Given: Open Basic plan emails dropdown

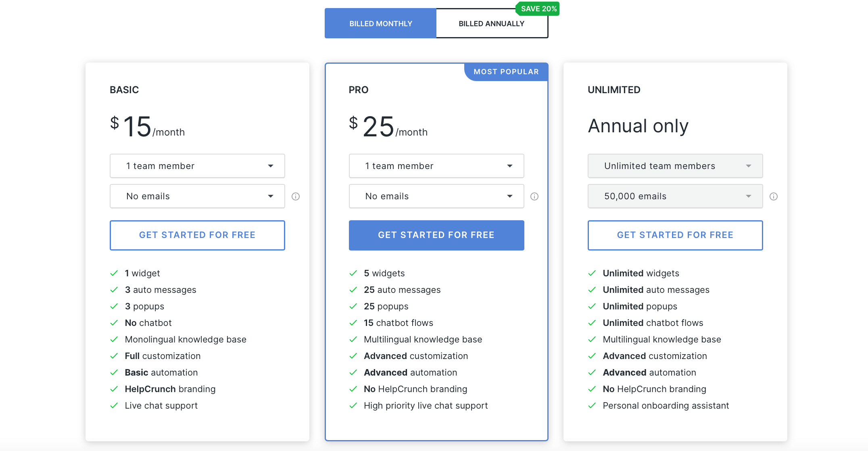Looking at the screenshot, I should pyautogui.click(x=197, y=196).
